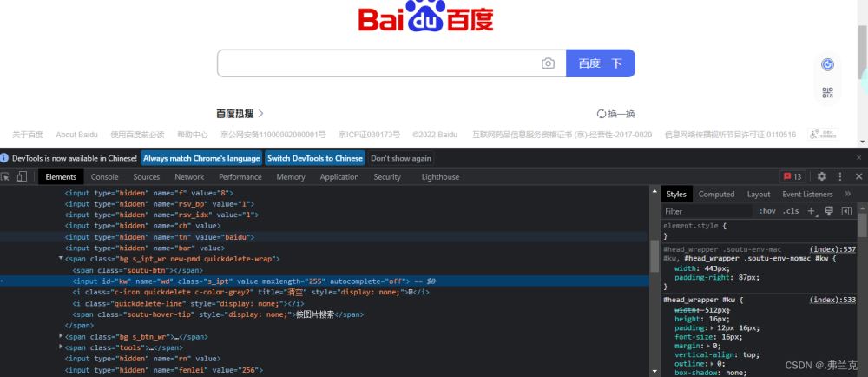The width and height of the screenshot is (868, 377).
Task: Switch to the Sources tab
Action: pyautogui.click(x=146, y=176)
